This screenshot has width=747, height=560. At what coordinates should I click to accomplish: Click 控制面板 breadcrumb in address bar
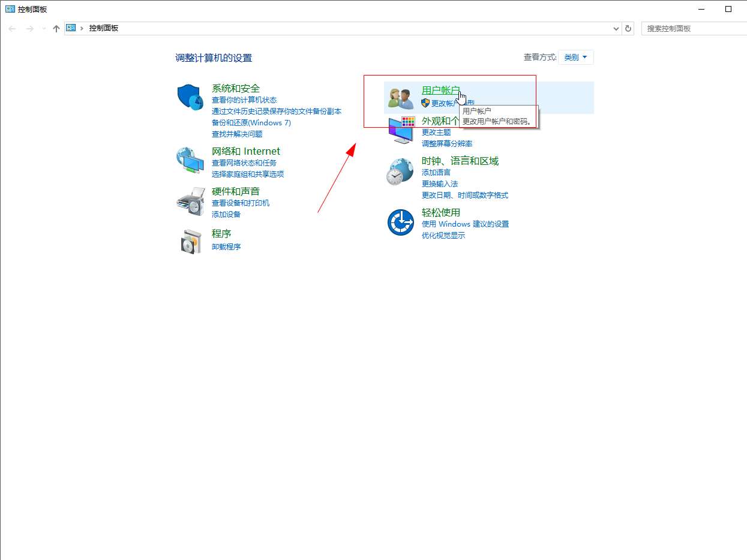click(x=104, y=28)
